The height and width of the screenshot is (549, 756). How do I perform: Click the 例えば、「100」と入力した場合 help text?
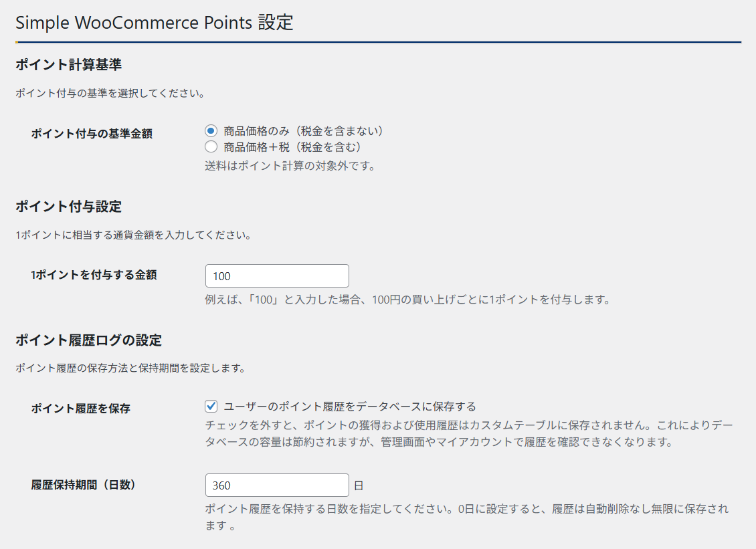(408, 300)
